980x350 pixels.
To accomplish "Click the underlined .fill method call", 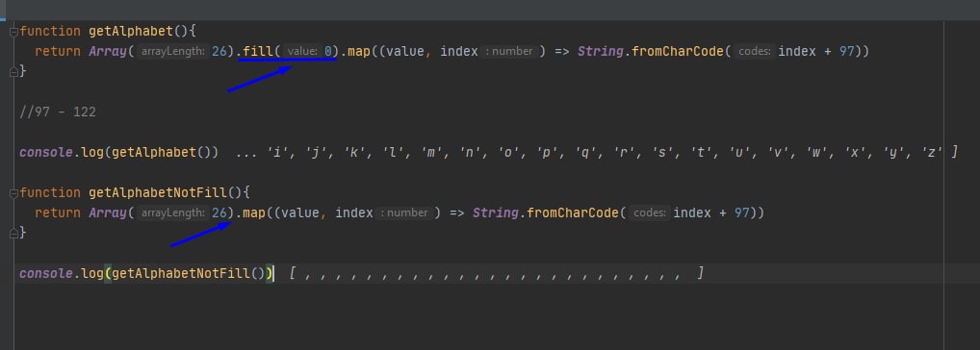I will 258,51.
